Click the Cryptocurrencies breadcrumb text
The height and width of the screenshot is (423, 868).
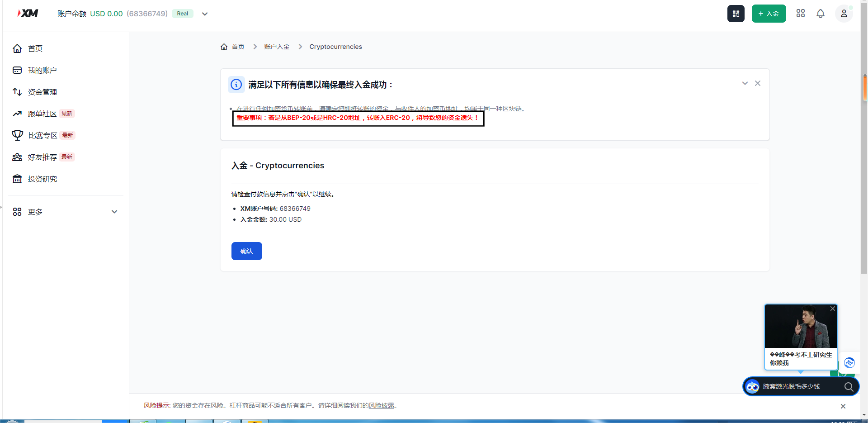tap(335, 47)
